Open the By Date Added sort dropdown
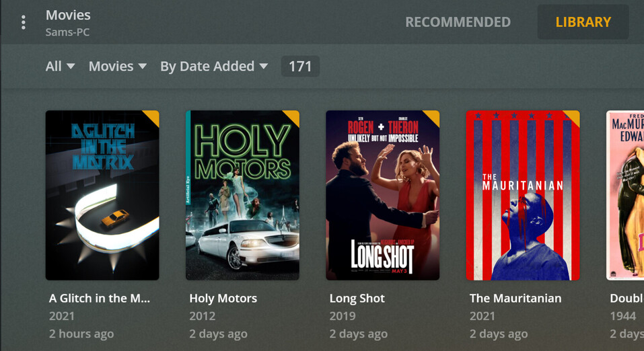The image size is (644, 351). click(x=214, y=66)
